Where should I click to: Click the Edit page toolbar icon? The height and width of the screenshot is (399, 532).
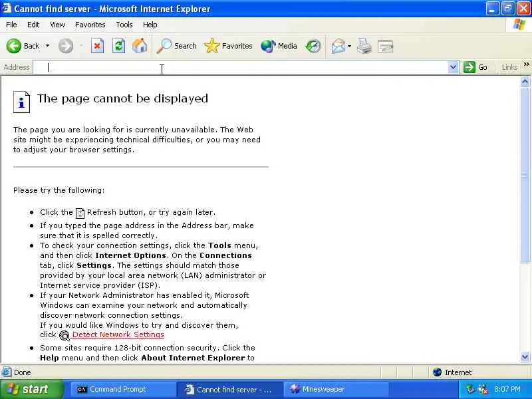pyautogui.click(x=386, y=46)
